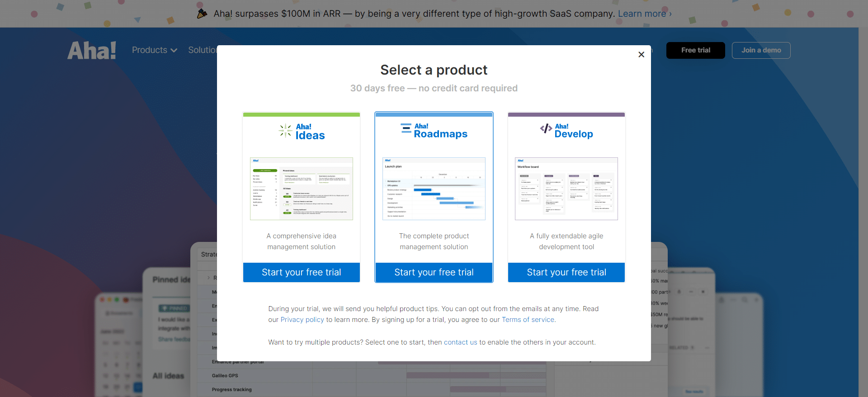
Task: Select the Aha! Develop product title
Action: tap(574, 130)
